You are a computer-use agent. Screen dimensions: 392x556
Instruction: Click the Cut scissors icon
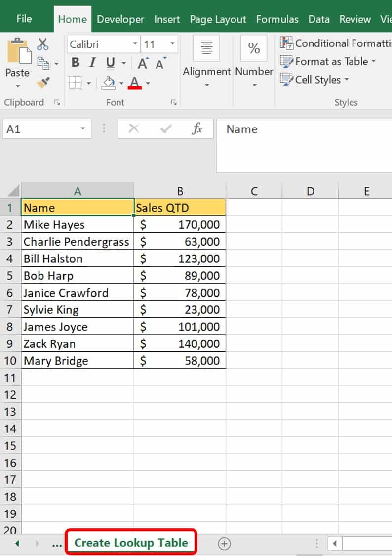pyautogui.click(x=43, y=44)
